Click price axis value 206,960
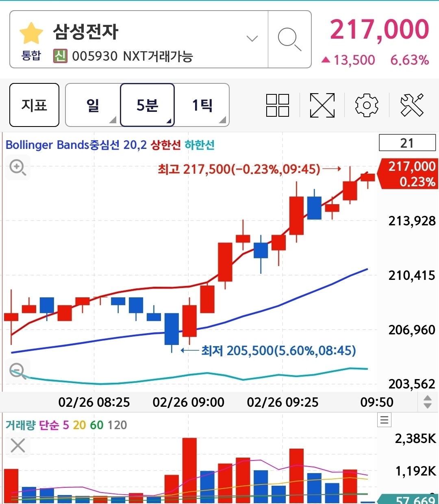This screenshot has width=439, height=504. point(412,329)
